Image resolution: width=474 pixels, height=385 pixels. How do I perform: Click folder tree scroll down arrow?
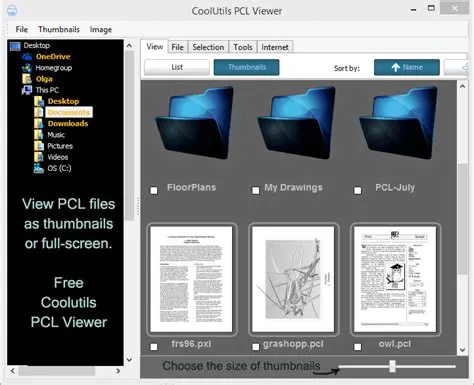pos(129,360)
